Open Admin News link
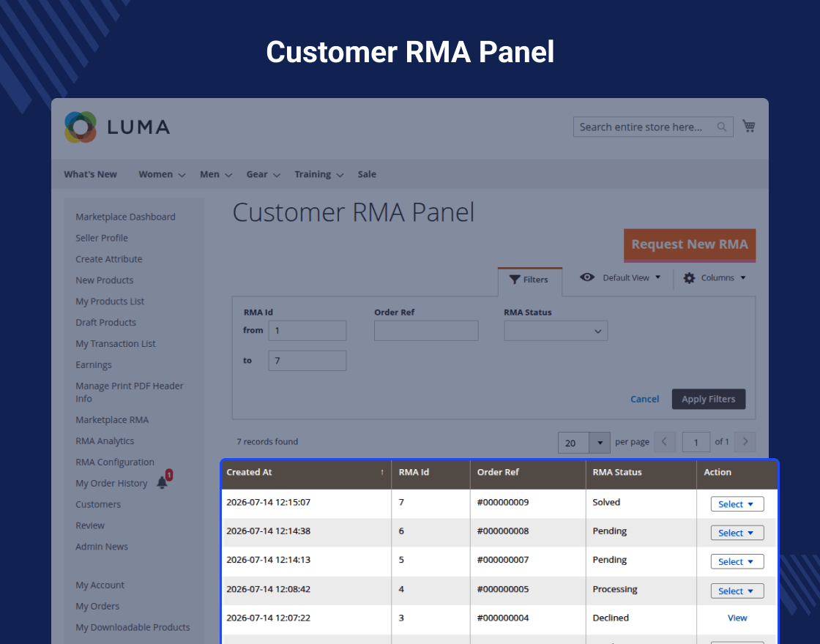This screenshot has width=820, height=644. coord(102,547)
